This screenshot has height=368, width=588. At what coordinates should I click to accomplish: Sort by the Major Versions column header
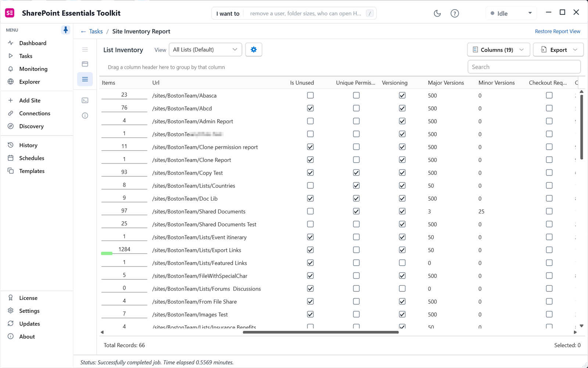[446, 83]
